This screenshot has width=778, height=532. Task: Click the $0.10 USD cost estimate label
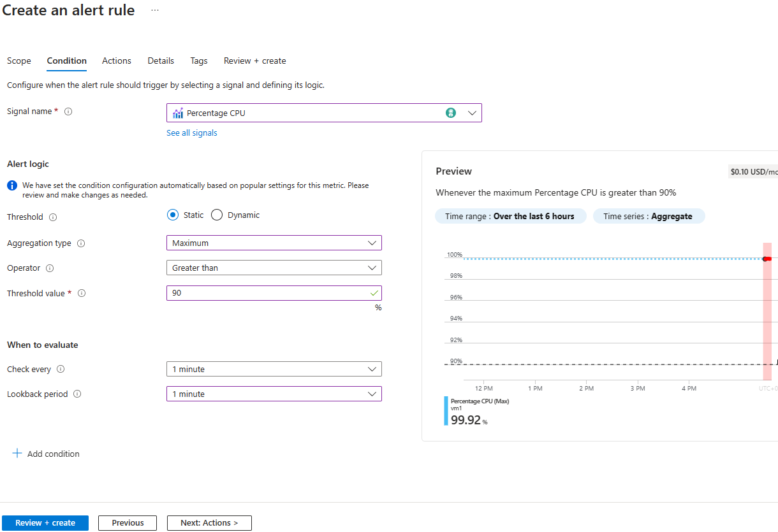(753, 171)
